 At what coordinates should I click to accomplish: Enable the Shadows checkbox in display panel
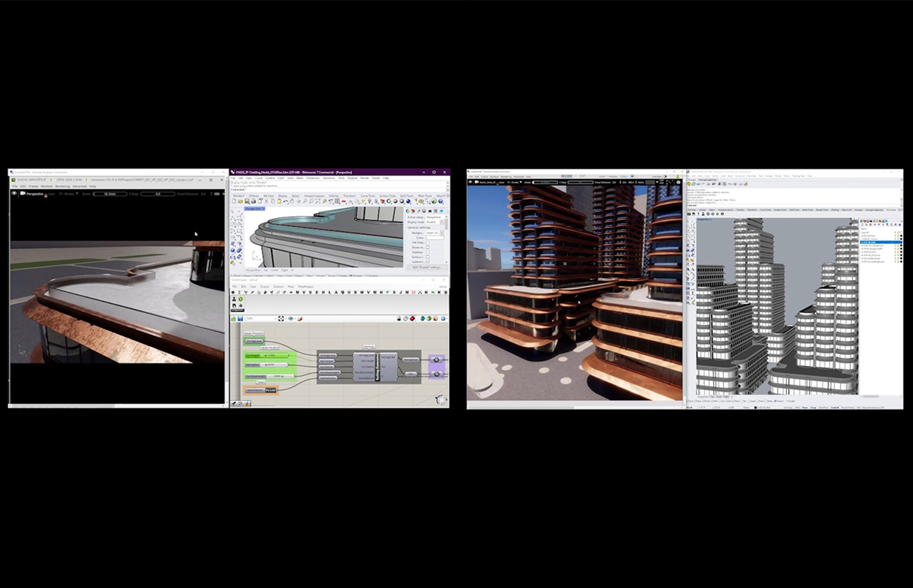click(428, 252)
